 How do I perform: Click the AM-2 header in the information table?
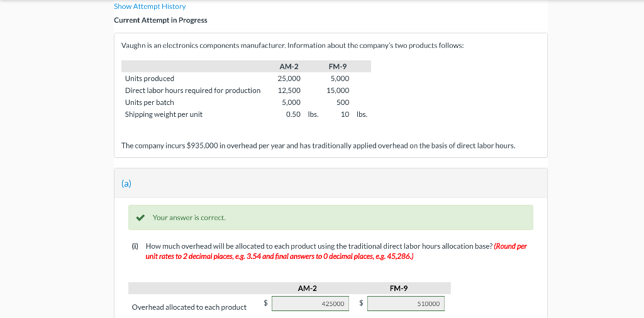(x=289, y=67)
